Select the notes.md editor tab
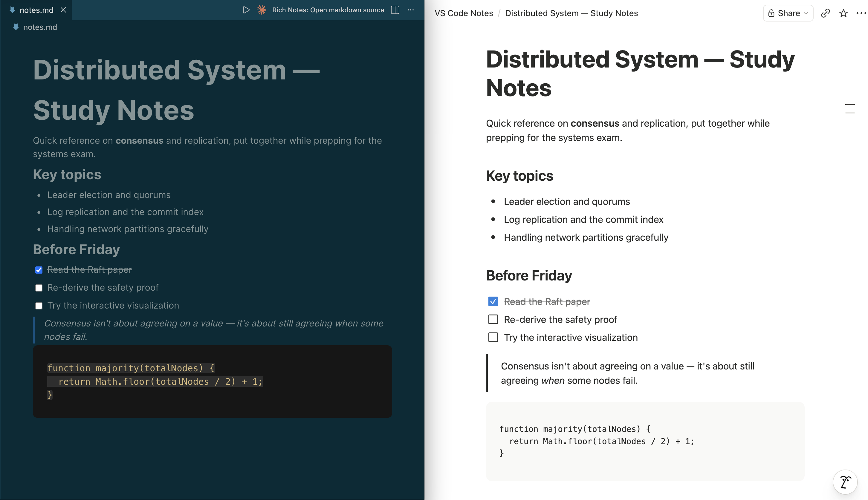Viewport: 868px width, 500px height. click(36, 10)
